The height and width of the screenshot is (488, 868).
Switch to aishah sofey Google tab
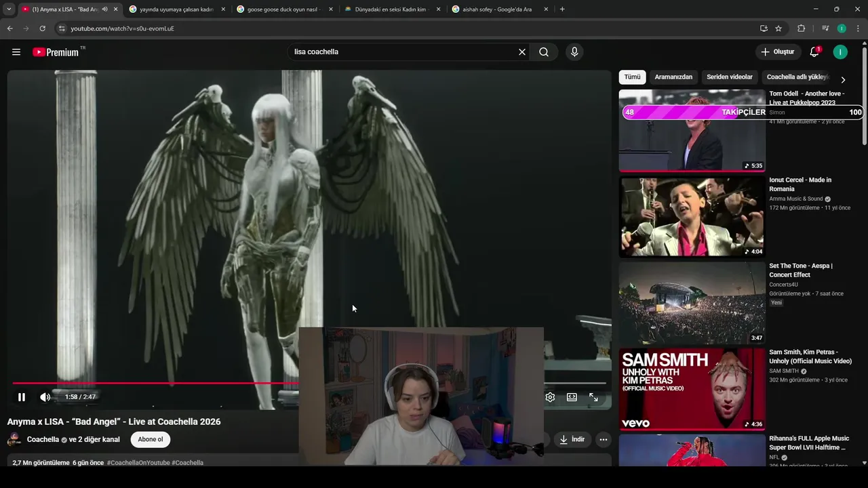pos(500,9)
